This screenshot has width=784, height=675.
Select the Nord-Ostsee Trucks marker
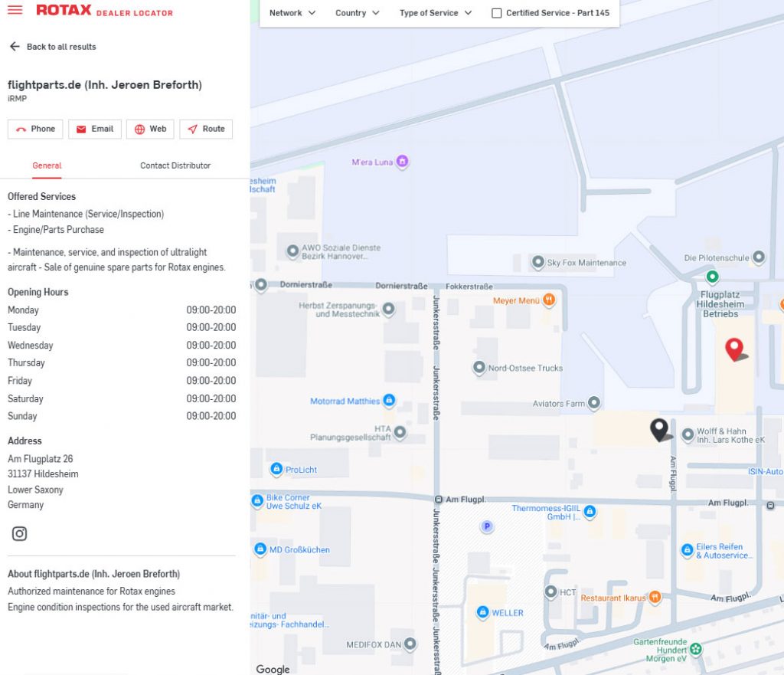point(479,367)
